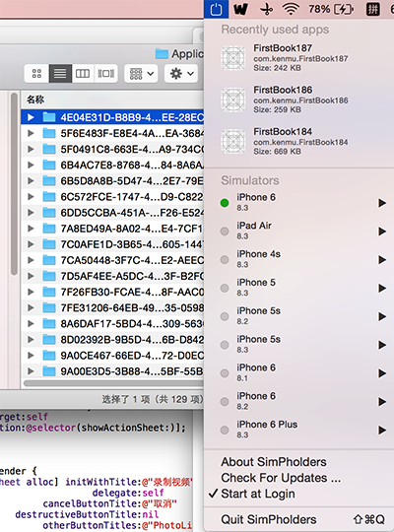Click the folder icon of 7C0AFE1D-3B65
Viewport: 394px width, 532px height.
[x=49, y=244]
